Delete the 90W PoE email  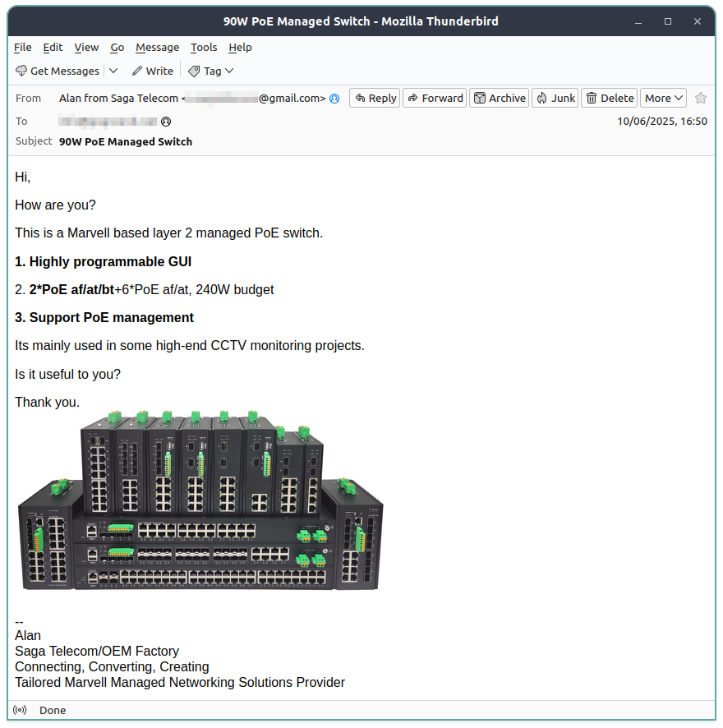[x=609, y=98]
